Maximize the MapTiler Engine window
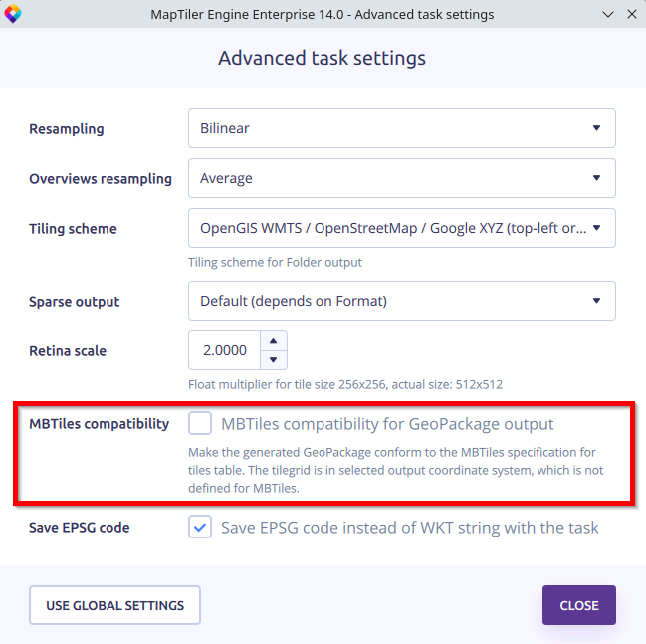 [x=609, y=14]
